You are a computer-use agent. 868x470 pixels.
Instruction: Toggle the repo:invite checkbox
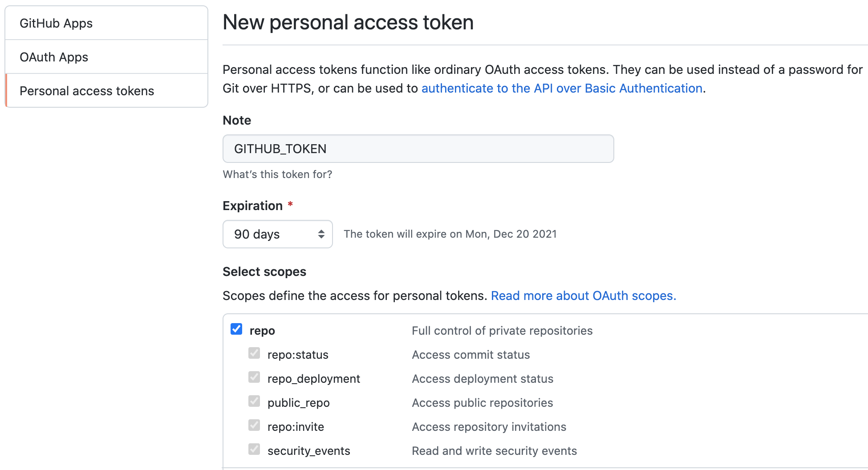(x=254, y=425)
